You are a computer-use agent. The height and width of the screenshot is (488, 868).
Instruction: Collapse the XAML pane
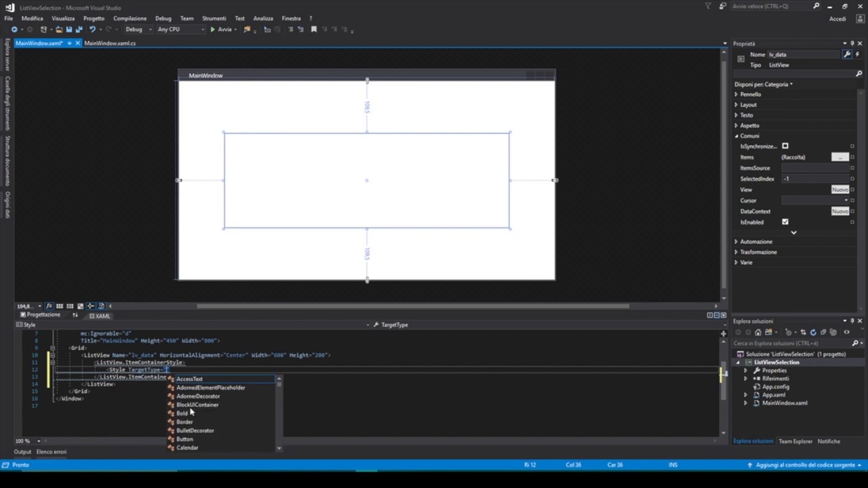click(x=724, y=315)
